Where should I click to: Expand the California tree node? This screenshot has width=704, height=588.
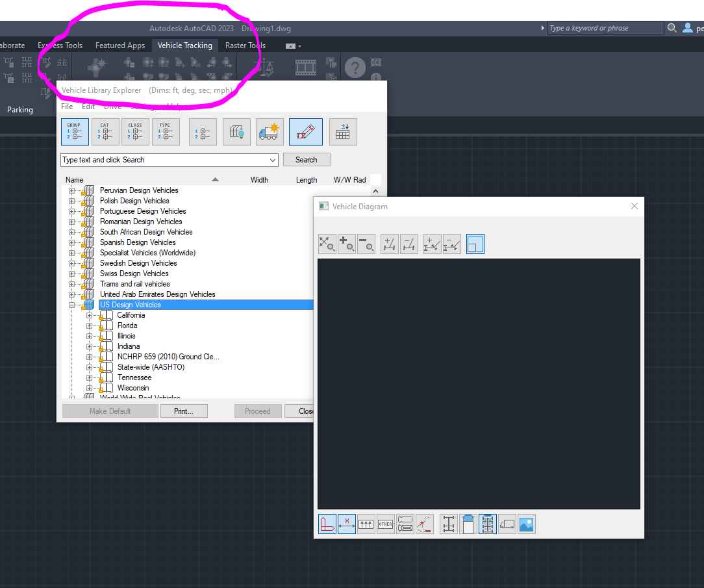click(90, 316)
